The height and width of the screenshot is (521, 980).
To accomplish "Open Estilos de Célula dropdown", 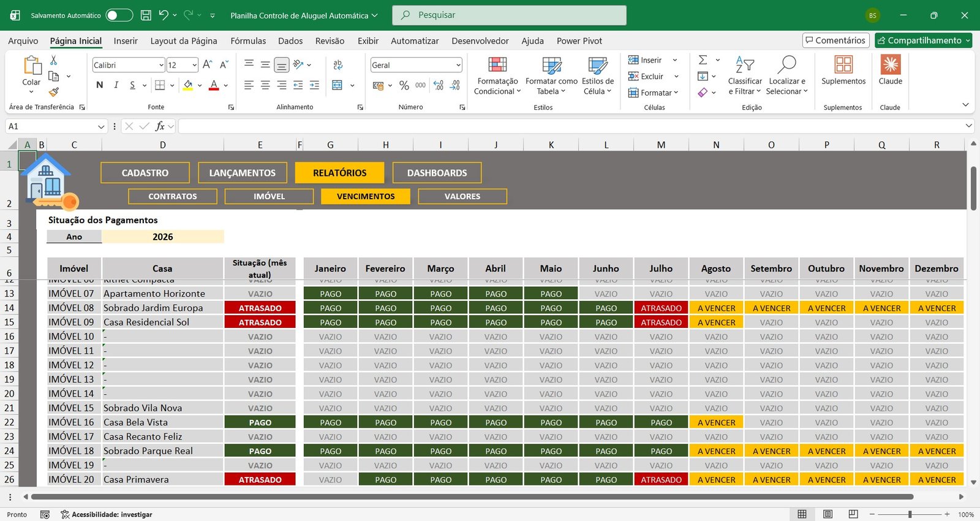I will 597,75.
